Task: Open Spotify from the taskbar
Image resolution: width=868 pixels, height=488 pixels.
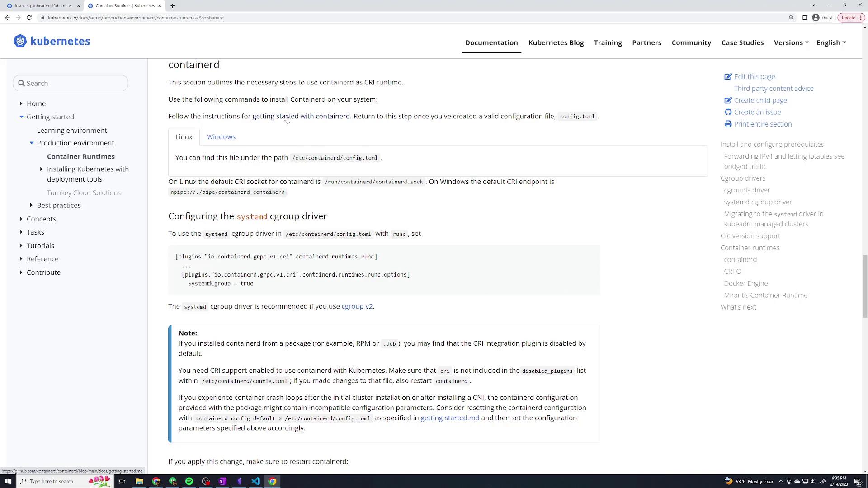Action: click(189, 481)
